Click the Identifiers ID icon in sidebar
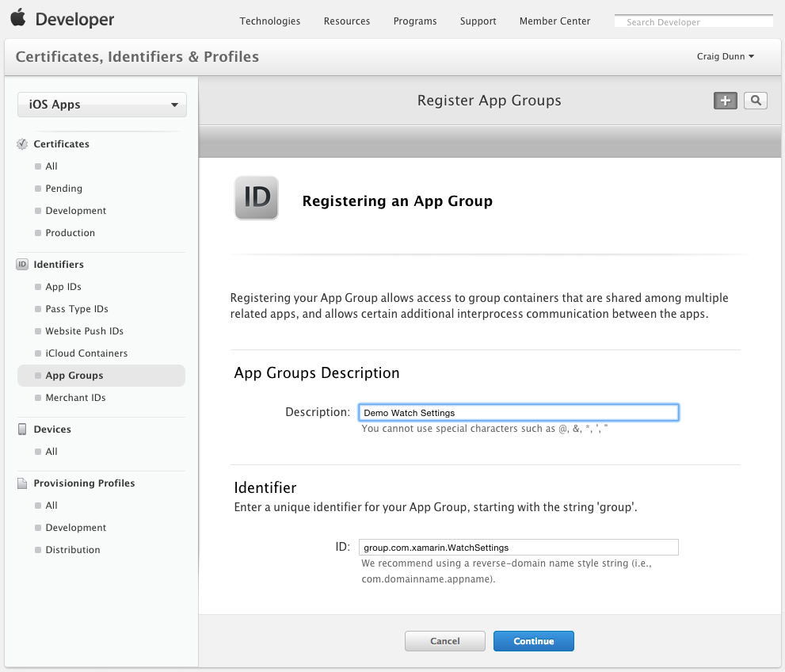The image size is (785, 672). (22, 265)
